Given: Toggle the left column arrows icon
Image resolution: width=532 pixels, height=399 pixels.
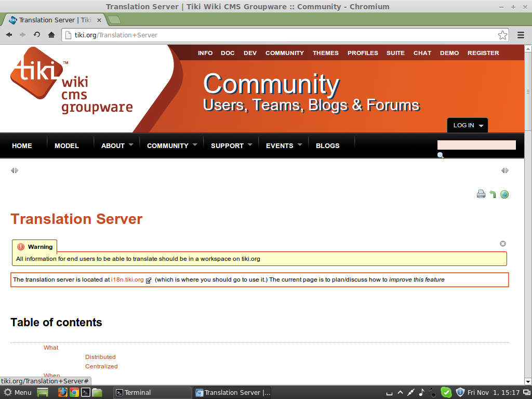Looking at the screenshot, I should [x=14, y=170].
